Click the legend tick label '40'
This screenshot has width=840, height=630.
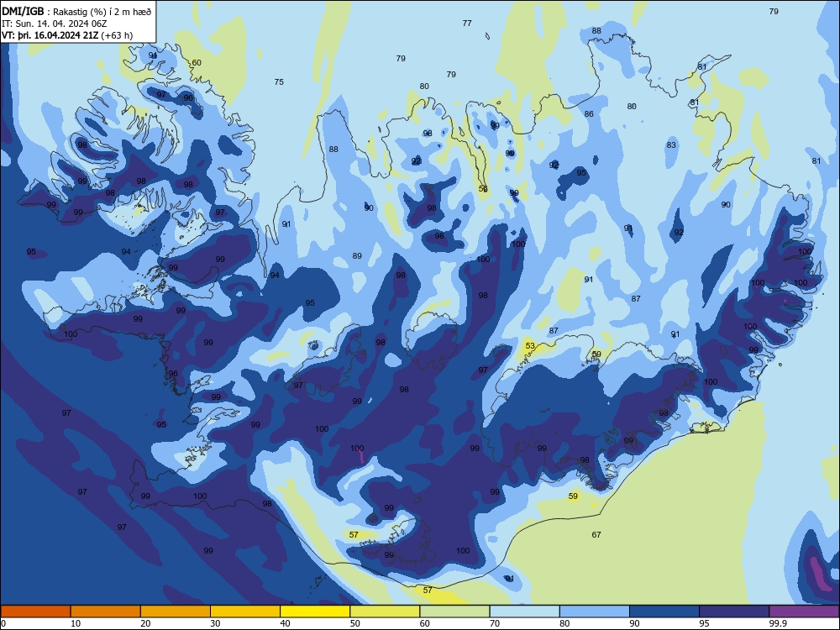285,623
